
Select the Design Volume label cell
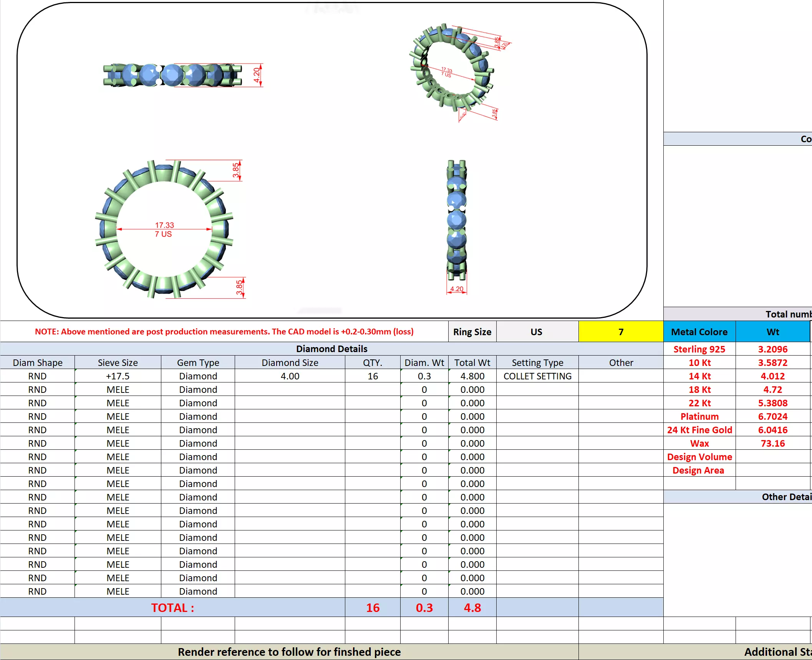click(699, 457)
